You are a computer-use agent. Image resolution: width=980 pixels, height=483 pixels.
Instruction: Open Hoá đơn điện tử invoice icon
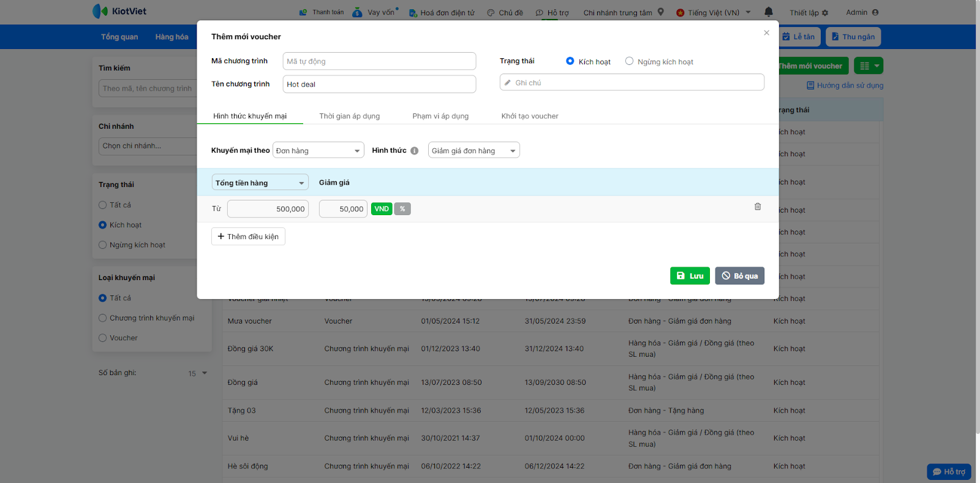[x=413, y=13]
